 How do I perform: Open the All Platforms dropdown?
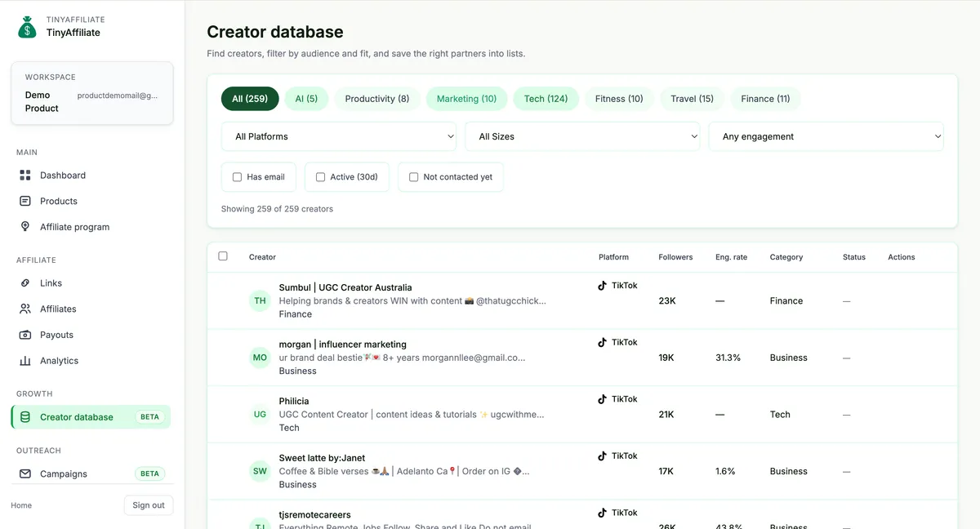point(339,136)
